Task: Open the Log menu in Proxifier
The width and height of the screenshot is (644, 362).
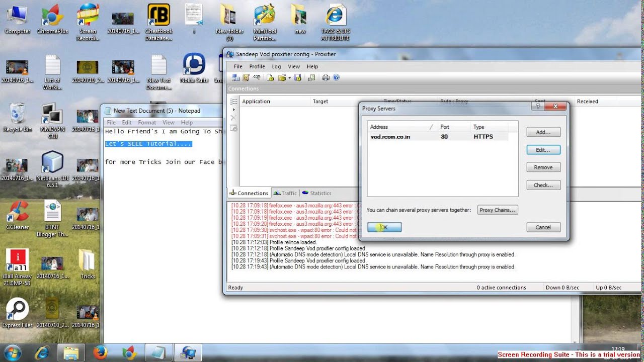Action: click(276, 66)
